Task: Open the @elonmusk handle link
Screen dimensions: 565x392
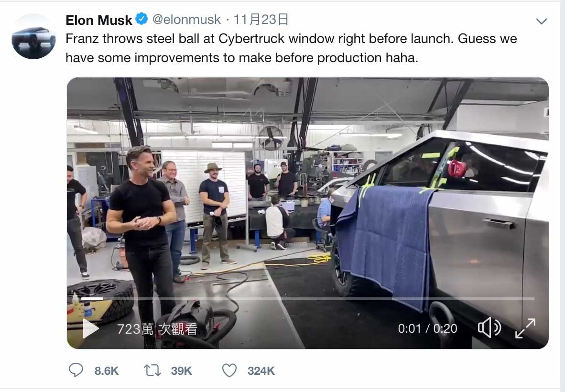Action: click(186, 19)
